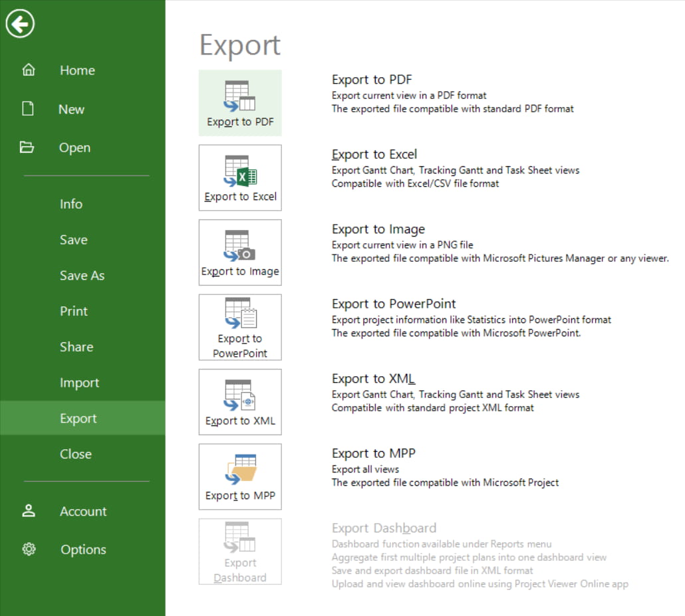
Task: Select Save As from the sidebar
Action: 82,275
